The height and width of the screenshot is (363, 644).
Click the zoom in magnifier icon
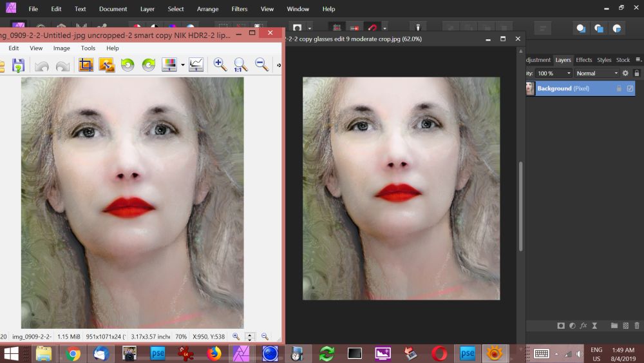tap(220, 64)
